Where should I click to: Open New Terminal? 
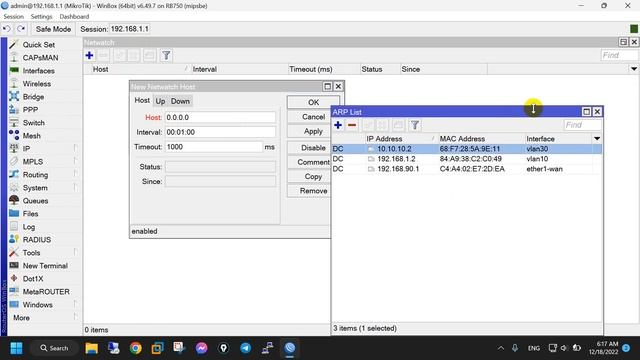coord(45,266)
